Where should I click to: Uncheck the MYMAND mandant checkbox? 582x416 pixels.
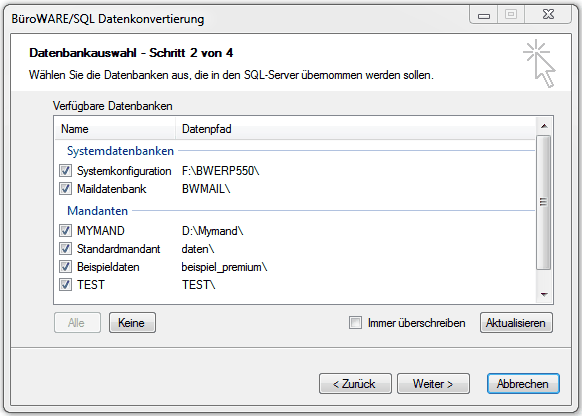[x=66, y=230]
